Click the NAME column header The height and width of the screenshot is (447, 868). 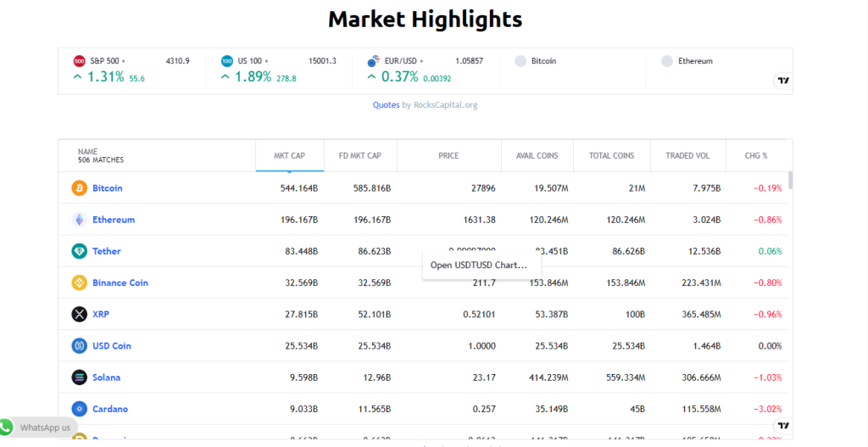click(x=157, y=156)
